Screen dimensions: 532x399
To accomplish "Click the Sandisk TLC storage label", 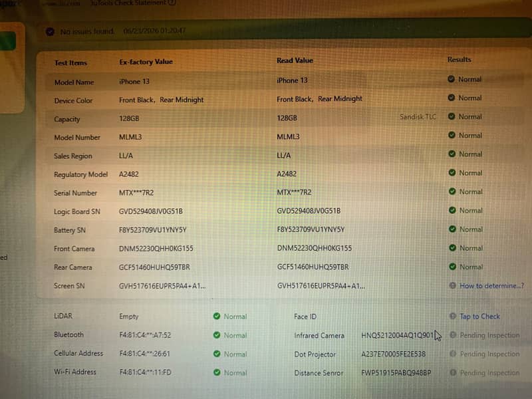I will pyautogui.click(x=418, y=117).
